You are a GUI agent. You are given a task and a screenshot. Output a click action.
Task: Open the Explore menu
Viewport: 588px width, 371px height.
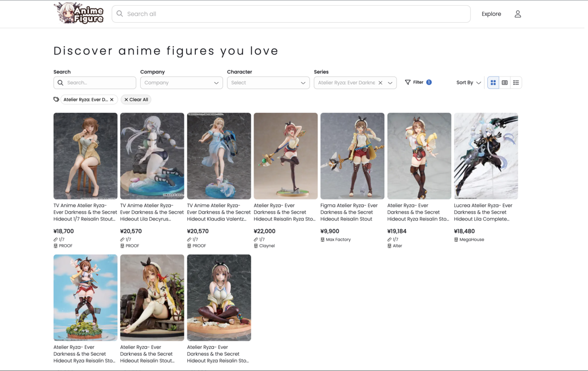click(491, 14)
